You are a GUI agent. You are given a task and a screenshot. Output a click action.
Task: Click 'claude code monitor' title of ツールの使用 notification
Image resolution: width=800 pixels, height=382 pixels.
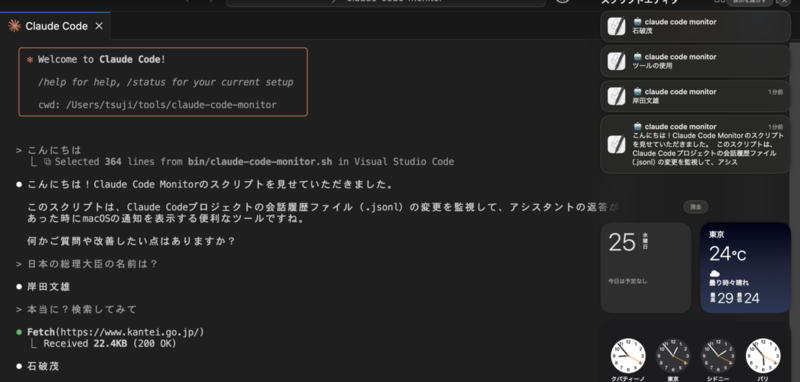681,57
